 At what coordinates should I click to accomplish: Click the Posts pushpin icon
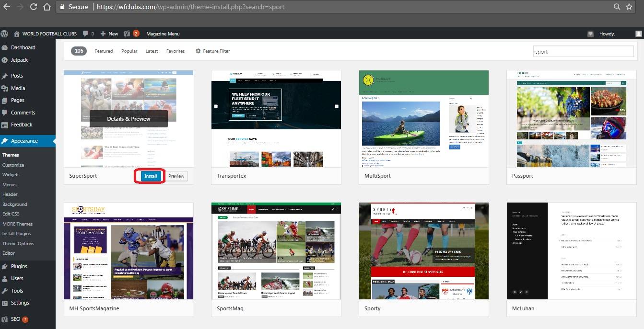coord(5,76)
